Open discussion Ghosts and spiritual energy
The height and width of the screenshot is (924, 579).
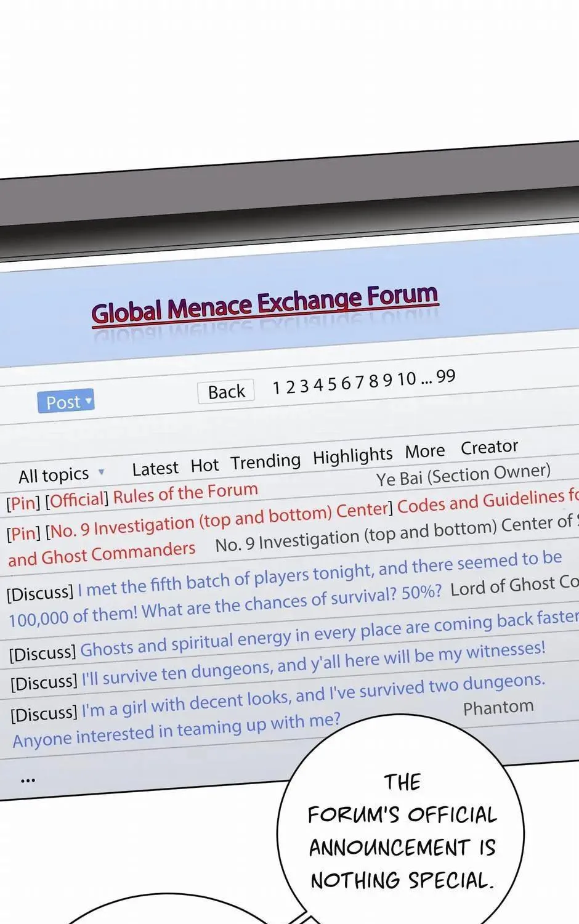tap(330, 634)
